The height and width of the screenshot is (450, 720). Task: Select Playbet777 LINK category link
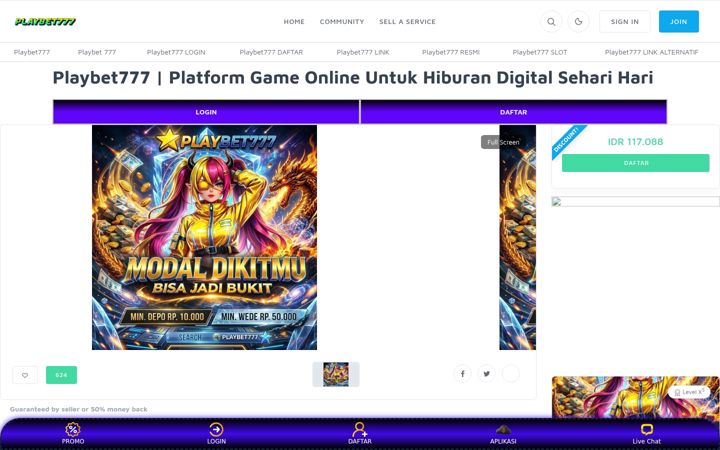363,52
